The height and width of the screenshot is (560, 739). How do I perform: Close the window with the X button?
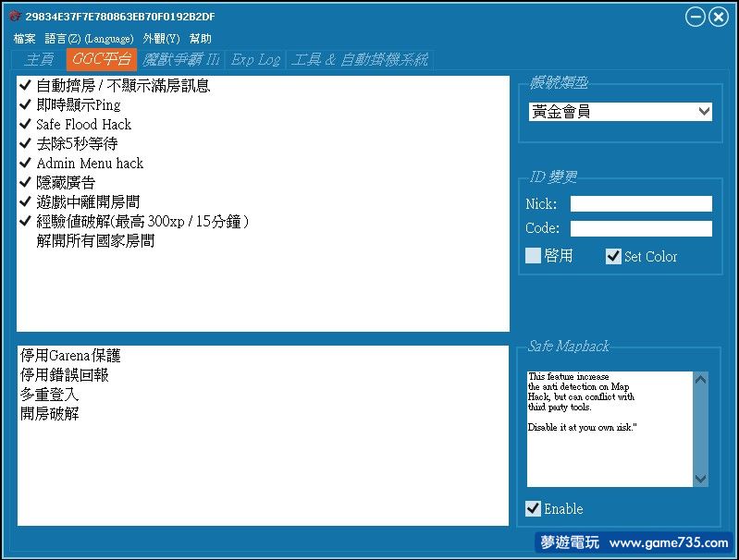pyautogui.click(x=719, y=18)
